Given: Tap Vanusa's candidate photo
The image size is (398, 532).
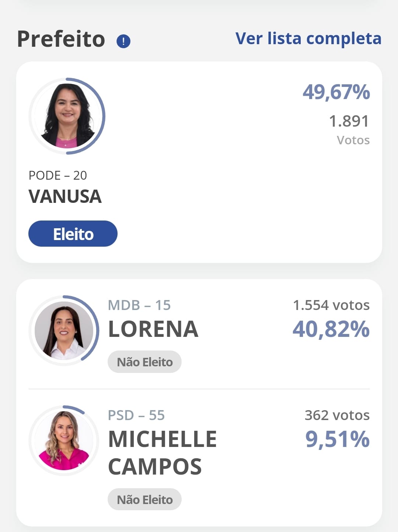Looking at the screenshot, I should (x=67, y=116).
